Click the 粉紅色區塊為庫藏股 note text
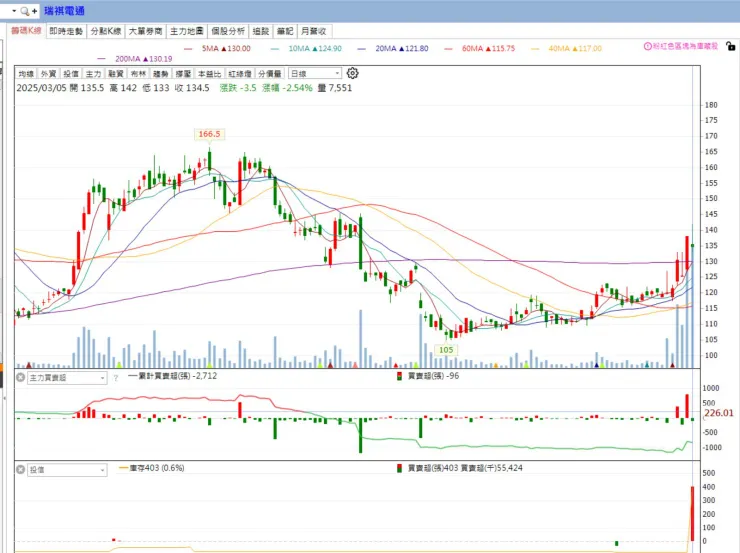The image size is (740, 553). pyautogui.click(x=685, y=46)
